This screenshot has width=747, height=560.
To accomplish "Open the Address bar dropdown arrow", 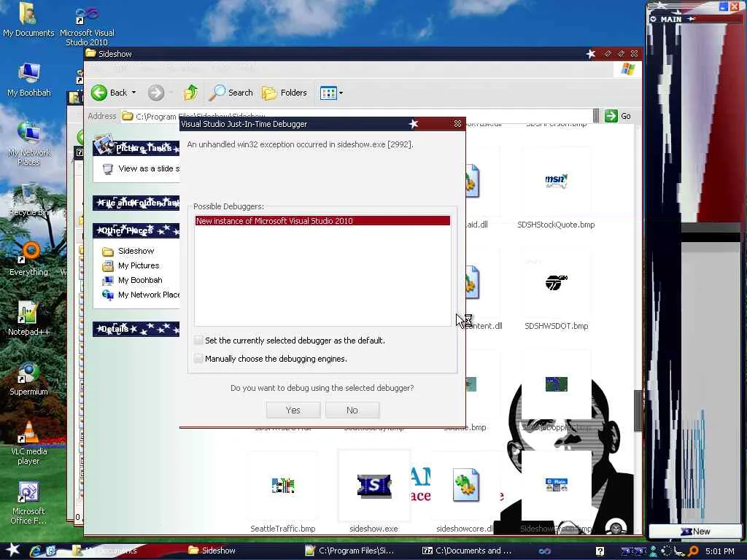I will coord(596,116).
